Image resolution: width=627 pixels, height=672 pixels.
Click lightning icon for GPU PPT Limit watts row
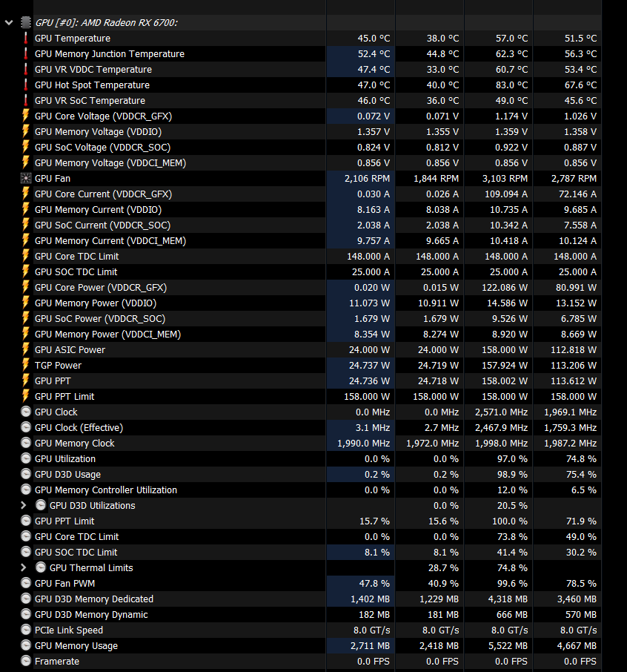tap(26, 396)
